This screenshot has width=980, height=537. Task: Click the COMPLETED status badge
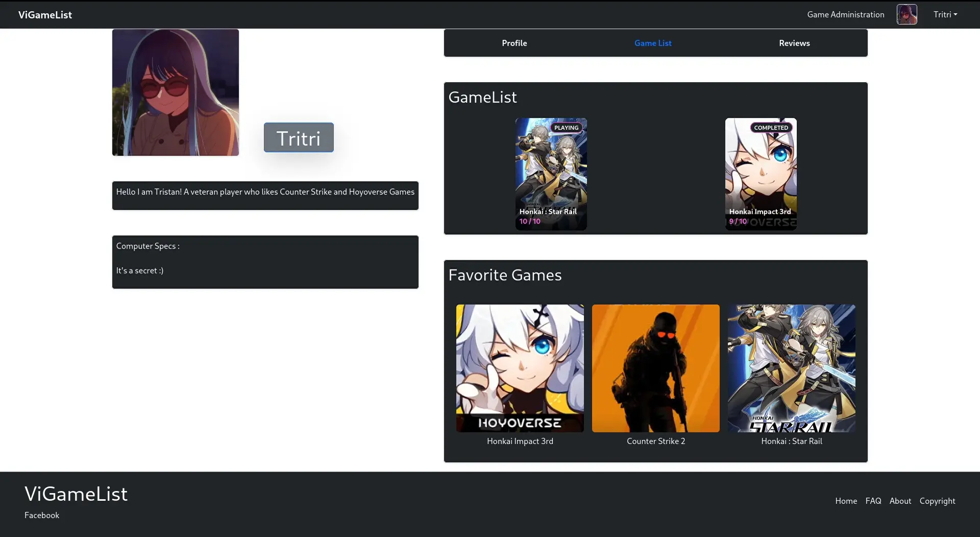771,128
